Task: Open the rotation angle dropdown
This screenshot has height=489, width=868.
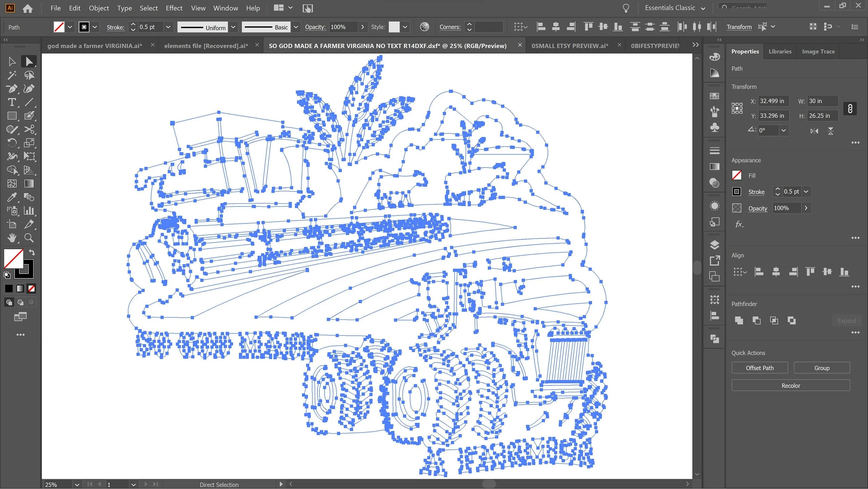Action: [x=784, y=131]
